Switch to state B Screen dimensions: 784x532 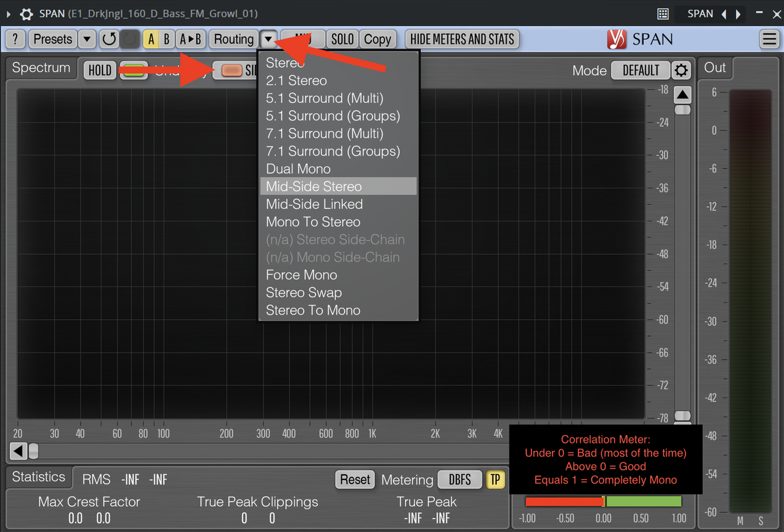click(x=166, y=39)
